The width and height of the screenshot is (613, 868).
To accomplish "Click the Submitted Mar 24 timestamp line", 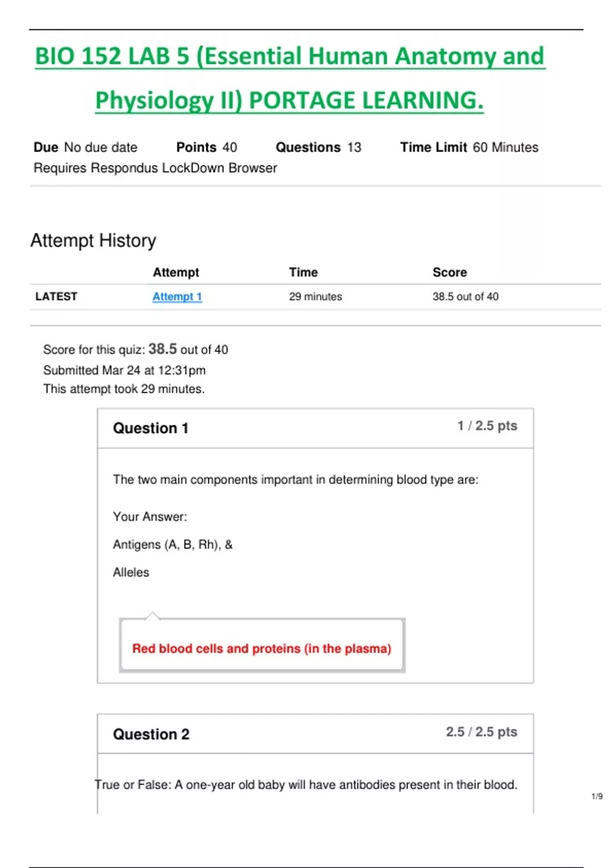I will click(124, 370).
